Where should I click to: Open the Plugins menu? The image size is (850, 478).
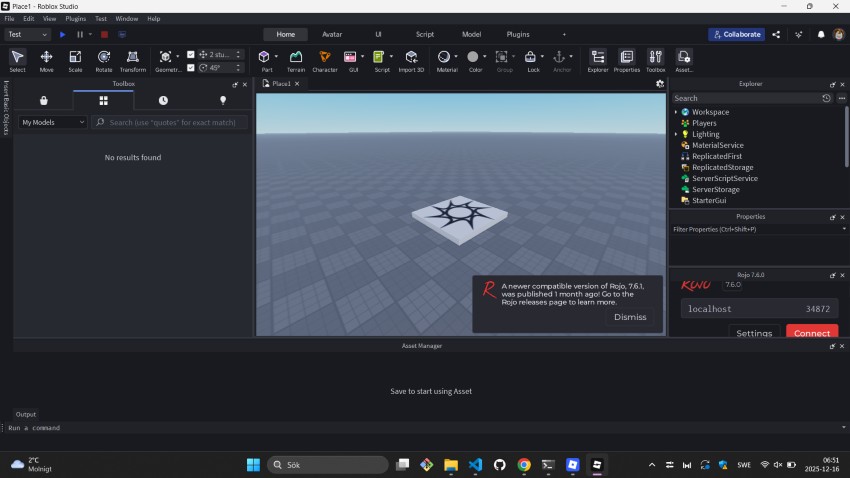[75, 18]
